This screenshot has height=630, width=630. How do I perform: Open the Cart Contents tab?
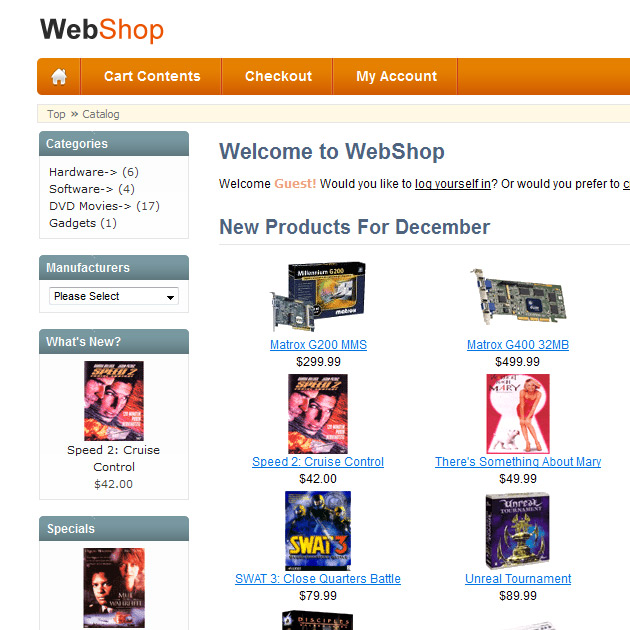(x=152, y=76)
